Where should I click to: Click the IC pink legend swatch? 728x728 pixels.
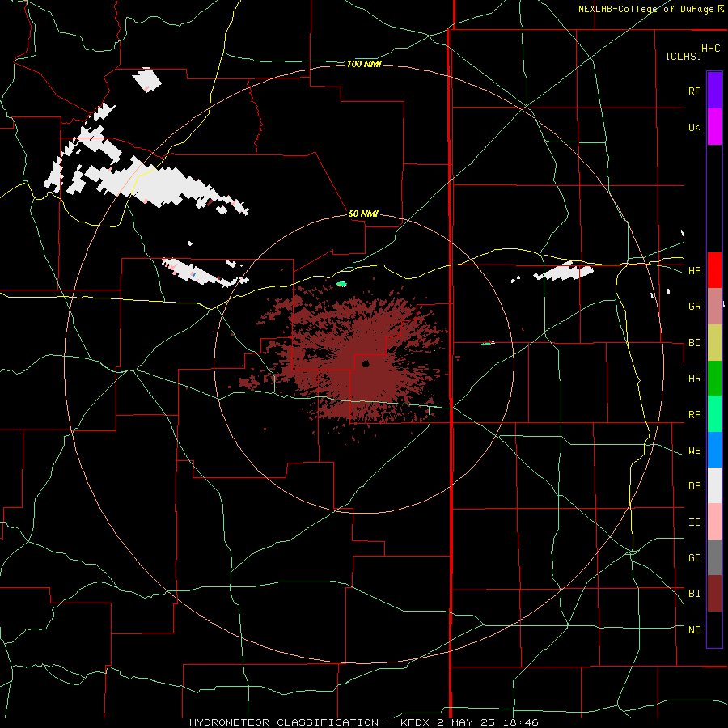714,522
